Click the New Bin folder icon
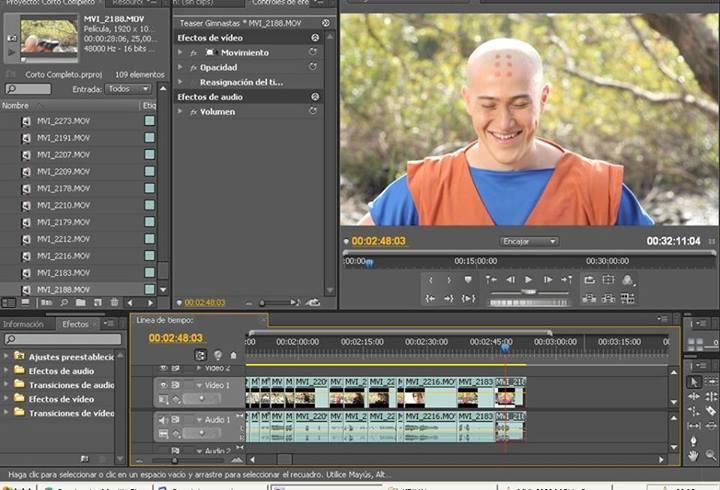This screenshot has width=720, height=490. 79,302
